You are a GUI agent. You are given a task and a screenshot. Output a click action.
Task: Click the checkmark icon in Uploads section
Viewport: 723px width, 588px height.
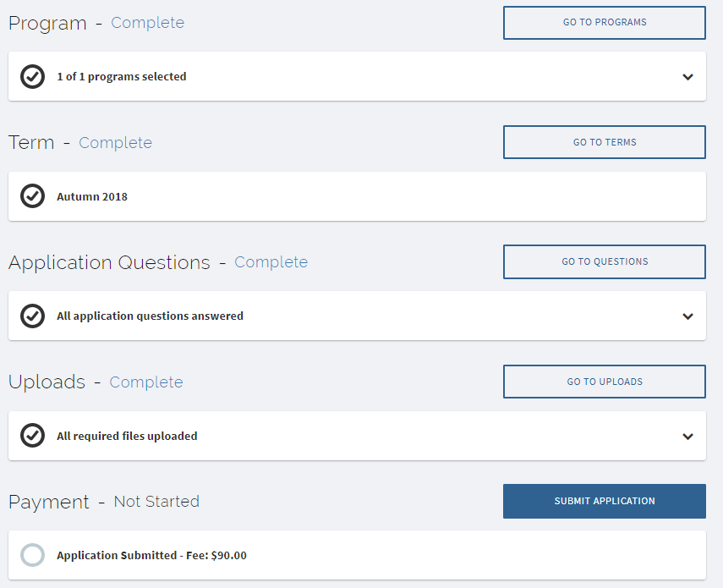pyautogui.click(x=32, y=436)
